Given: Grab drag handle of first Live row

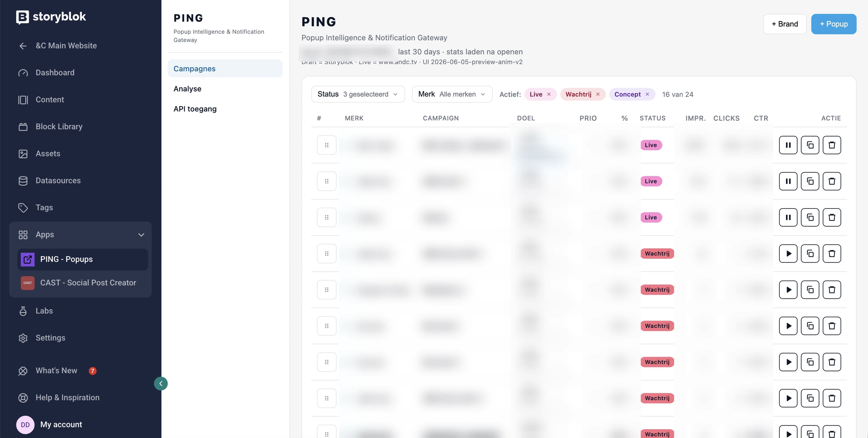Looking at the screenshot, I should point(327,145).
